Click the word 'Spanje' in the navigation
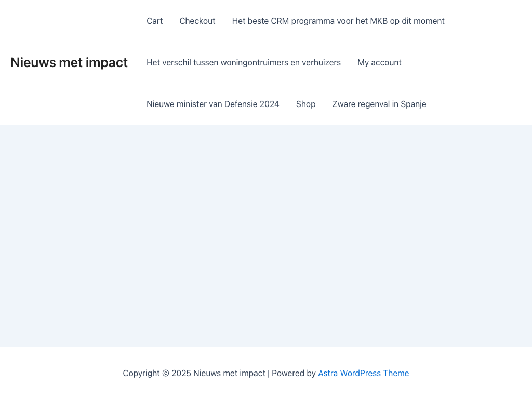The width and height of the screenshot is (532, 399). (x=413, y=104)
